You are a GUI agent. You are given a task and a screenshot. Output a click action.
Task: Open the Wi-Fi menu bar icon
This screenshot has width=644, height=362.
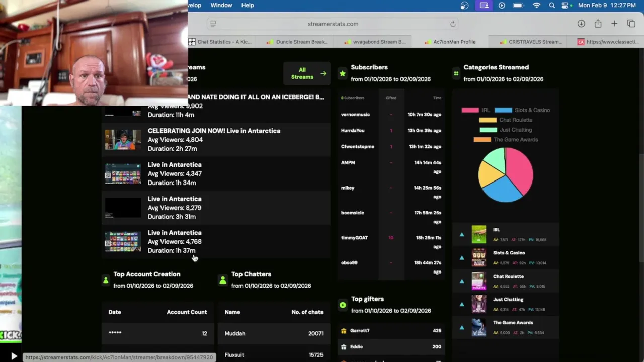pyautogui.click(x=536, y=5)
